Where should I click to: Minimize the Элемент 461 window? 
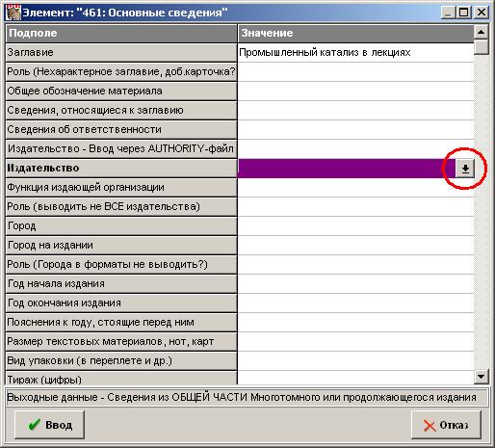tap(449, 13)
